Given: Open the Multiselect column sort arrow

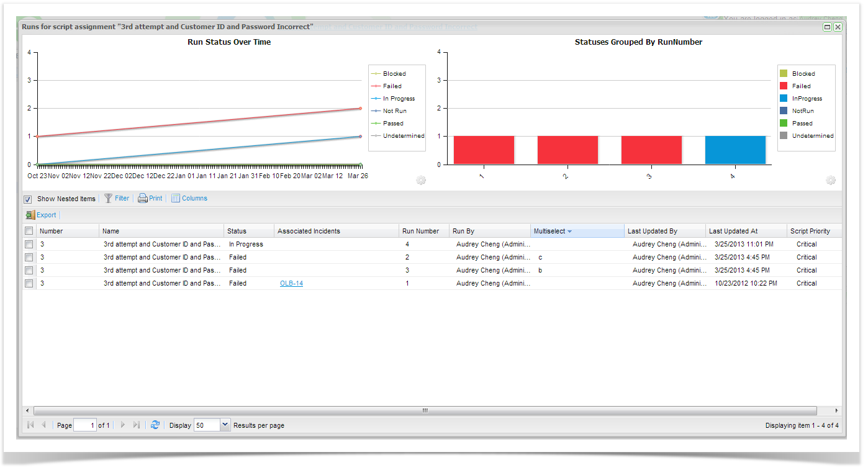Looking at the screenshot, I should point(569,232).
